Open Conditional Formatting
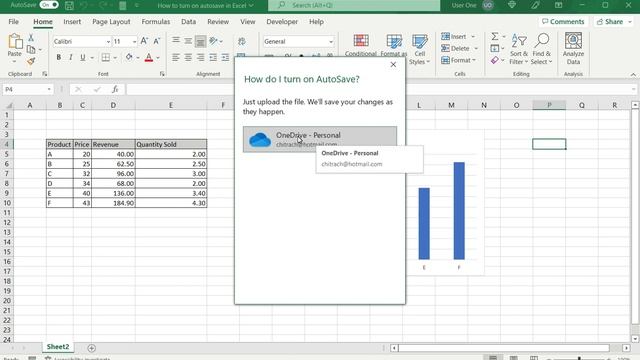 point(361,45)
